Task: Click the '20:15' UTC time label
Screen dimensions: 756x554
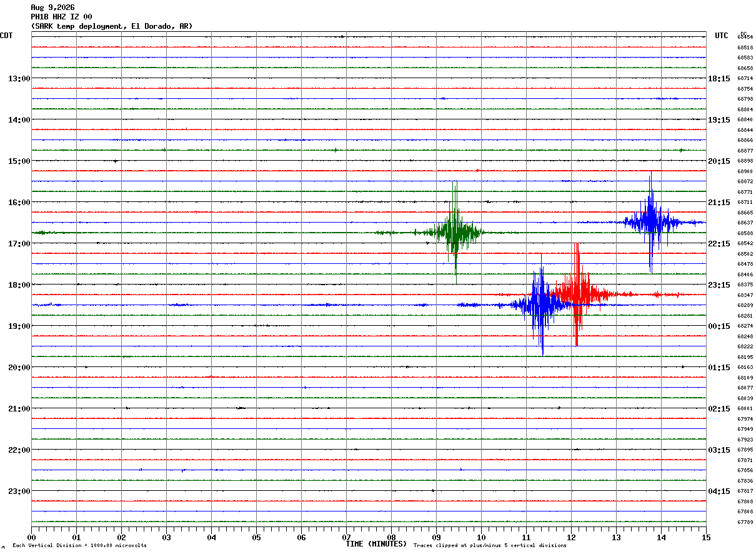Action: (719, 161)
